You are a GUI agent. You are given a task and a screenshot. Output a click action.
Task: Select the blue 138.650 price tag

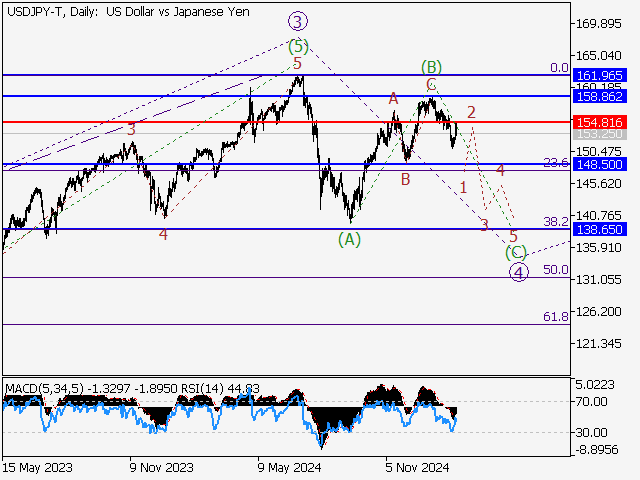600,229
